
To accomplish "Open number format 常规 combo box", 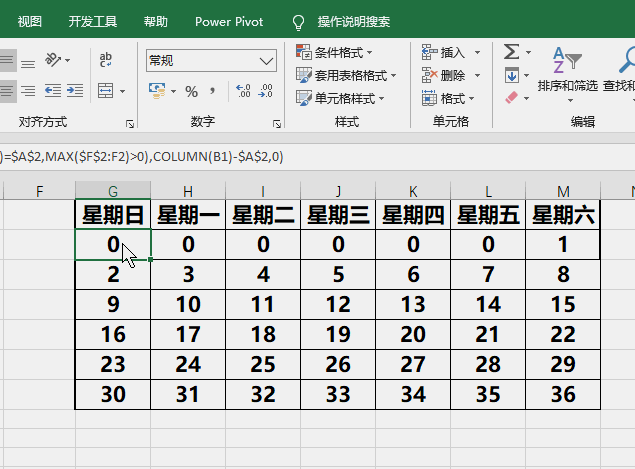I will click(x=211, y=61).
